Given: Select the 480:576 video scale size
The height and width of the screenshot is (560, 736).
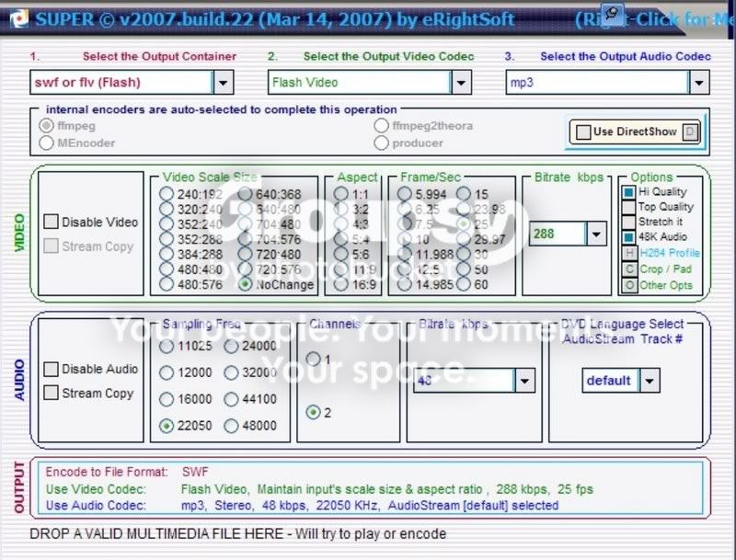Looking at the screenshot, I should [x=167, y=284].
